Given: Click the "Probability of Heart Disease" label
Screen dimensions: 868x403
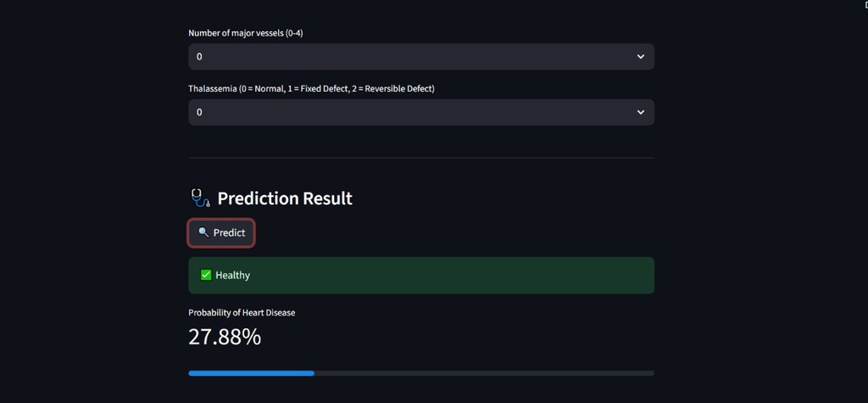Looking at the screenshot, I should click(242, 312).
